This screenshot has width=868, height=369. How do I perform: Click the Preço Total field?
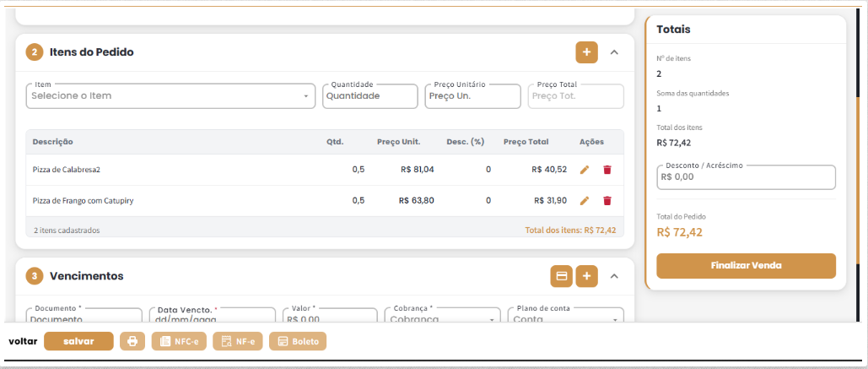click(x=575, y=96)
